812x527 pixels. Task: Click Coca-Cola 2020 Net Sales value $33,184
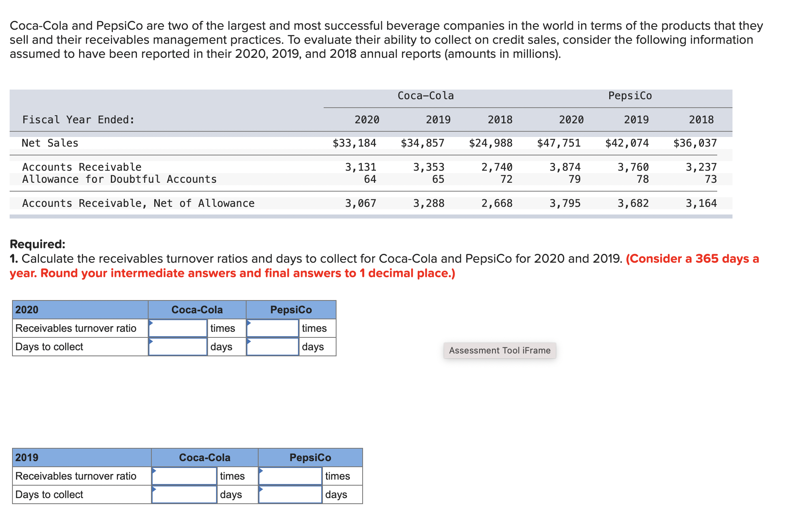pyautogui.click(x=354, y=143)
